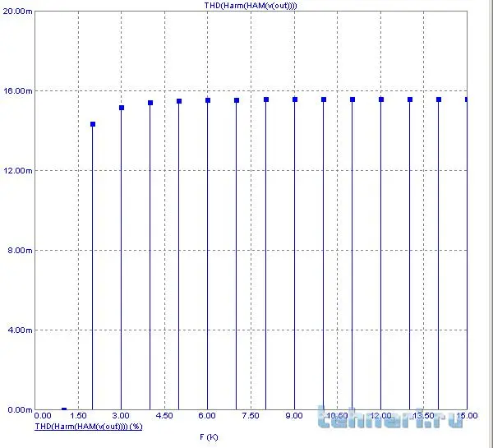Viewport: 493px width, 448px height.
Task: Select the data point marker at 4 kHz
Action: (x=150, y=103)
